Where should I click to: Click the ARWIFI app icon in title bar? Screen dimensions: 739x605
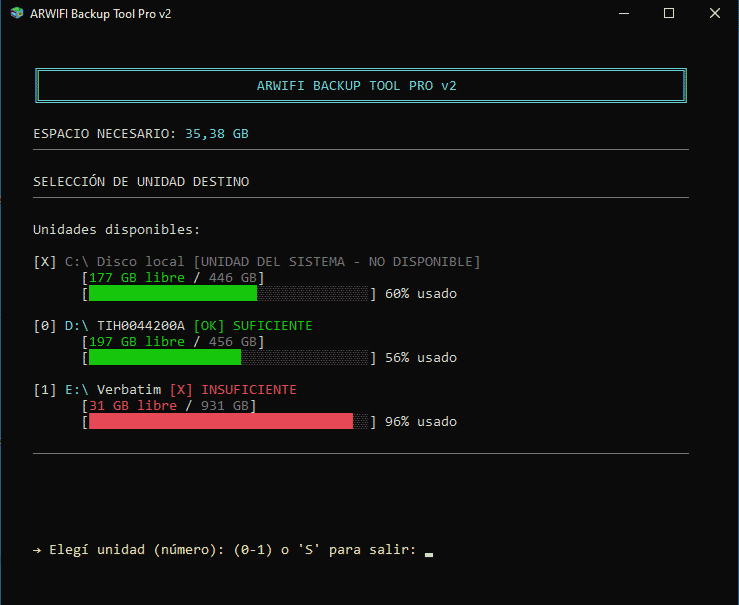coord(16,13)
